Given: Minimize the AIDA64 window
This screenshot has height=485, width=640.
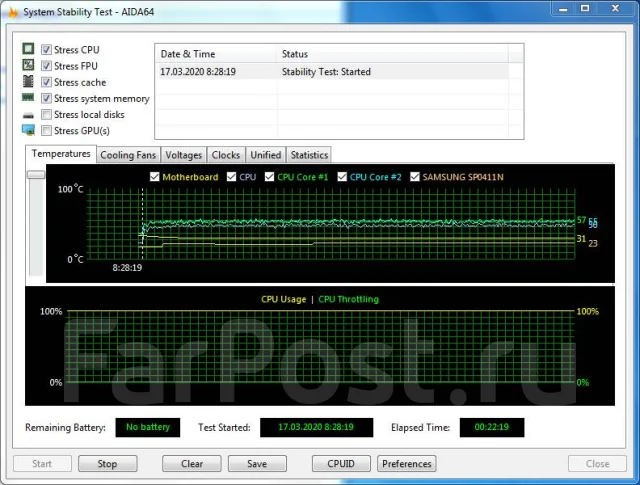Looking at the screenshot, I should click(563, 9).
